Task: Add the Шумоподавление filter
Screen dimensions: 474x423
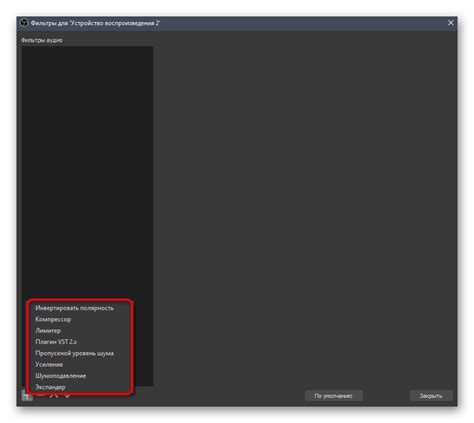Action: pos(61,376)
